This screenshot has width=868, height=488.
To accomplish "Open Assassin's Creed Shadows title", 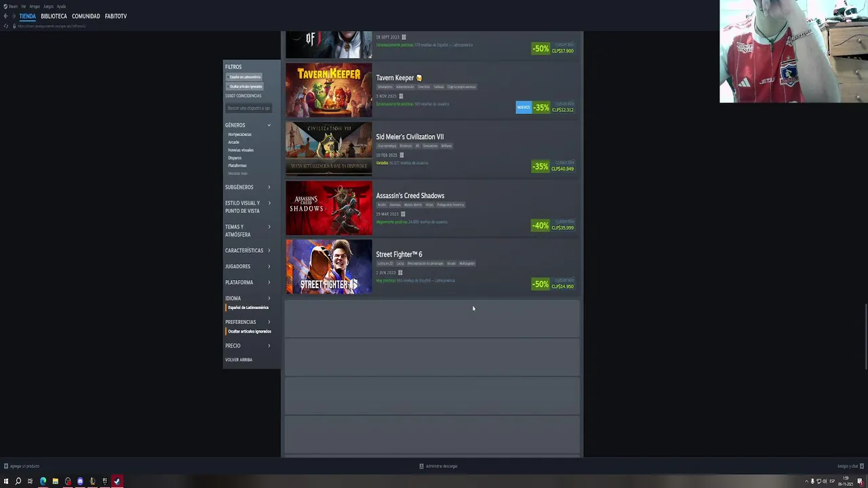I will click(x=410, y=196).
